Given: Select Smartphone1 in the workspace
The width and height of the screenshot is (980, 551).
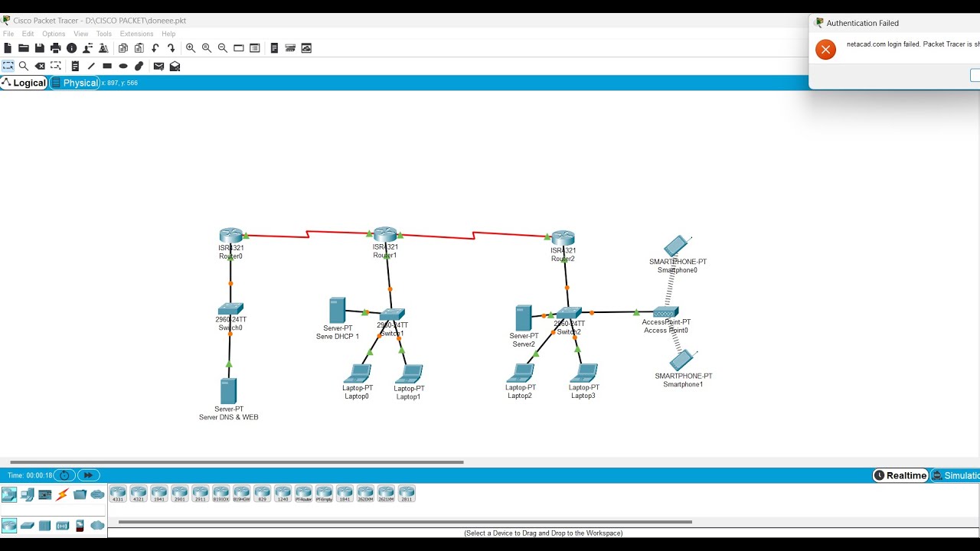Looking at the screenshot, I should coord(681,360).
